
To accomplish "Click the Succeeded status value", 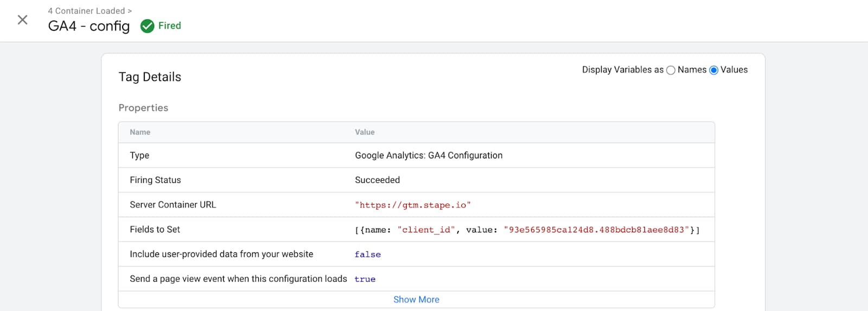I will pos(377,180).
